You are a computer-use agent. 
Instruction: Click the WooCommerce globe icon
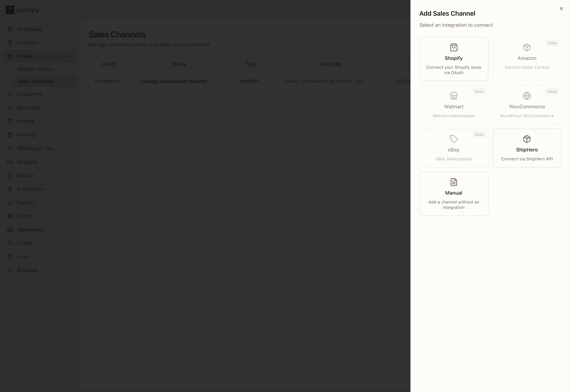coord(527,96)
